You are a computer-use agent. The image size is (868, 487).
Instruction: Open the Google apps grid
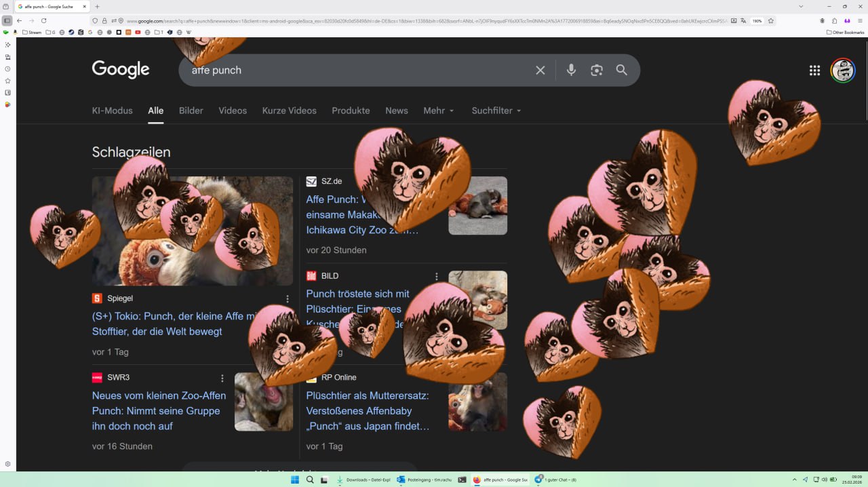(814, 71)
